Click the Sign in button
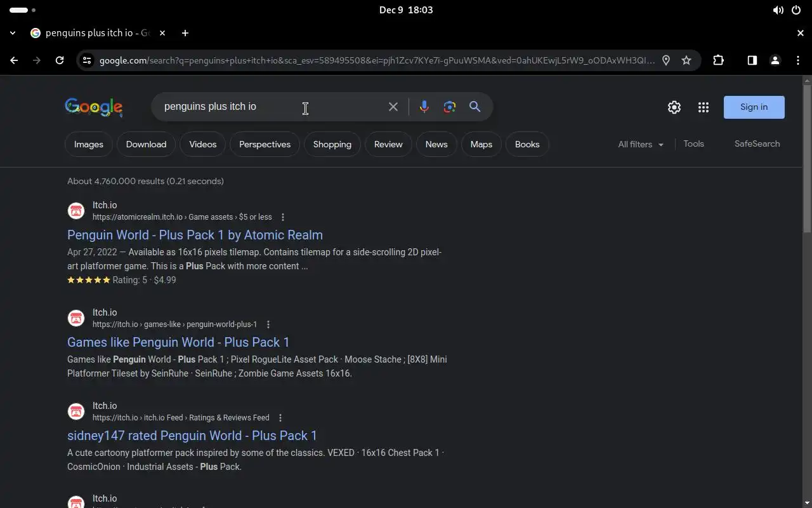The image size is (812, 508). (x=754, y=107)
